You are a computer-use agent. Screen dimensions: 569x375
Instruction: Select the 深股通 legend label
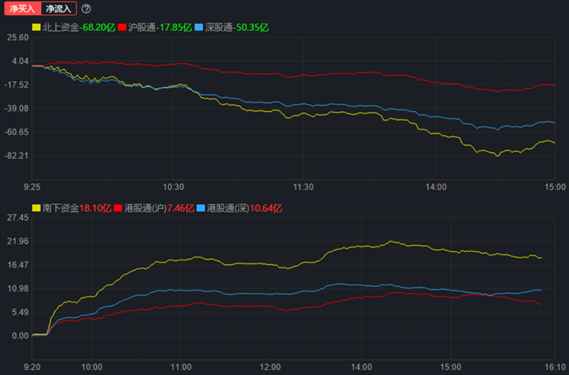tap(219, 27)
